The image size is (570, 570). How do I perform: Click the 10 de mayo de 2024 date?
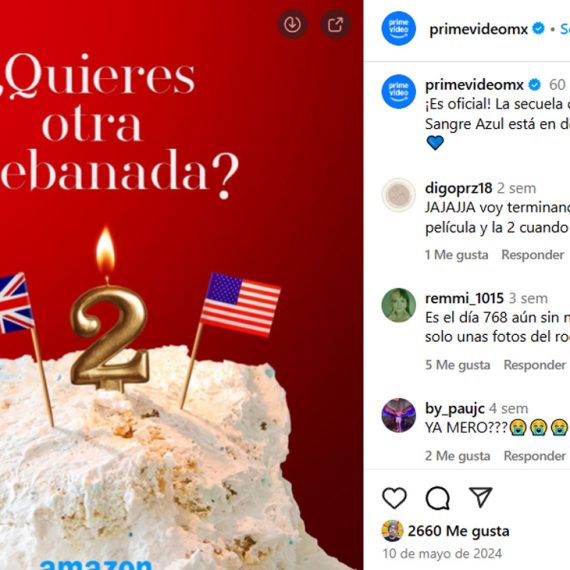tap(442, 554)
